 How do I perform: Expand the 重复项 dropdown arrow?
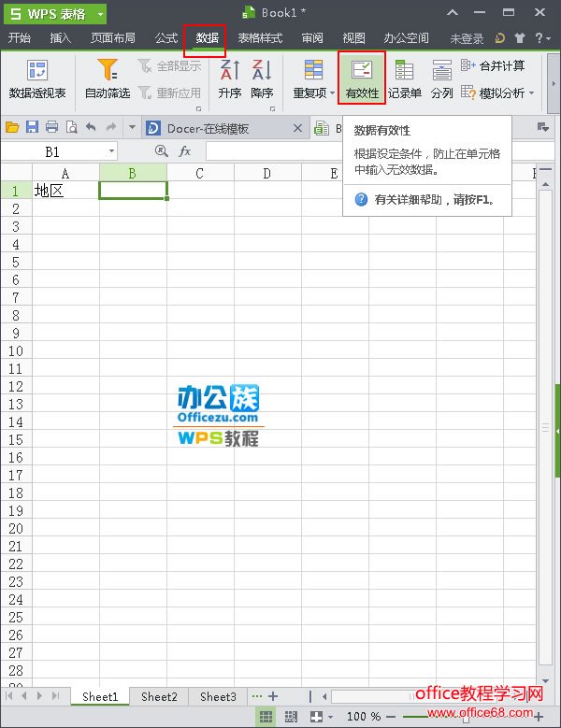[x=332, y=93]
